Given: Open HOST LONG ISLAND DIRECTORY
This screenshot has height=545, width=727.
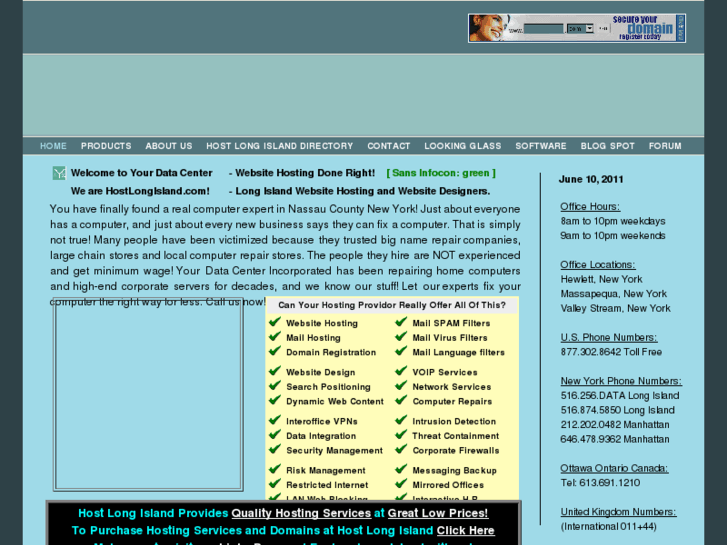Looking at the screenshot, I should click(x=280, y=146).
